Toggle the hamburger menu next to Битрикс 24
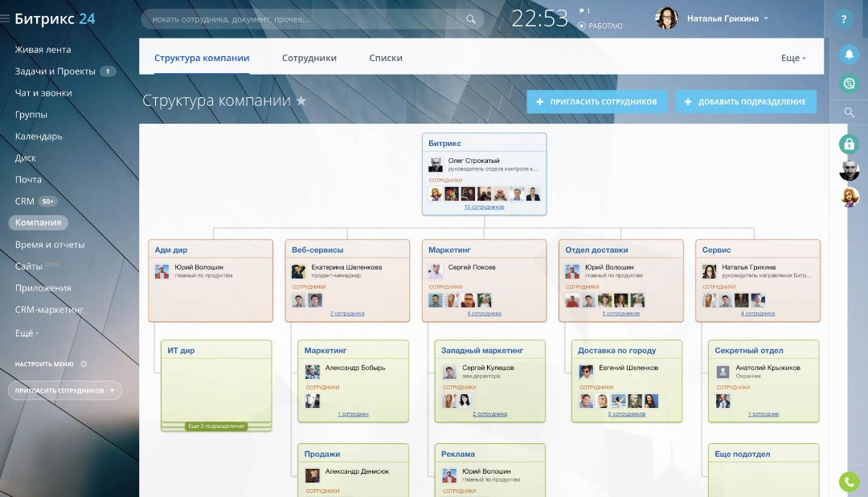The height and width of the screenshot is (497, 868). [5, 18]
